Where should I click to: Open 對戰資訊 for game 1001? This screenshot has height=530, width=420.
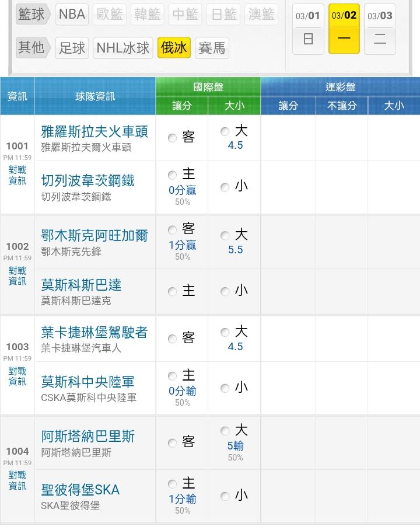17,175
